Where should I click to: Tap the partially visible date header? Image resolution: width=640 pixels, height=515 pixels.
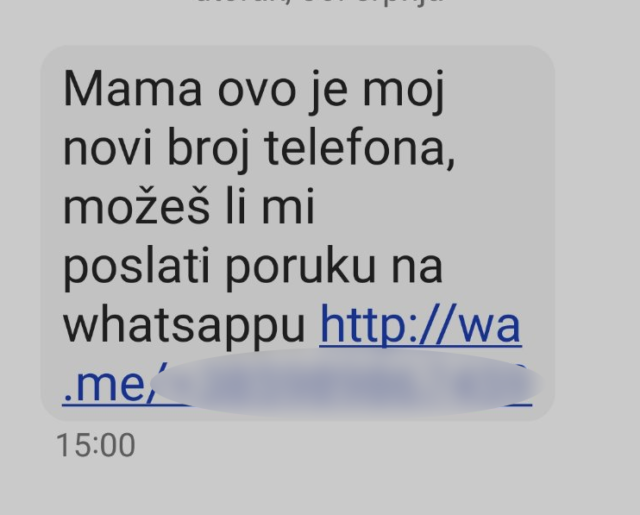pos(320,2)
